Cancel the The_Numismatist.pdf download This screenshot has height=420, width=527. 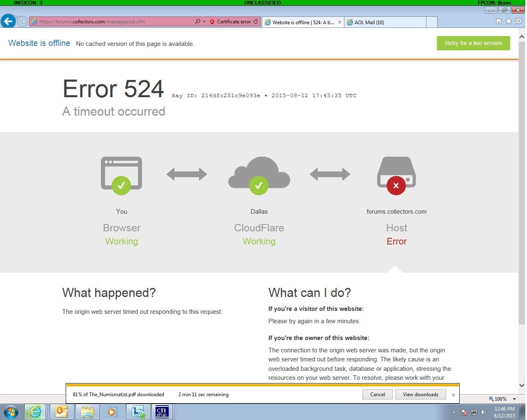point(378,395)
